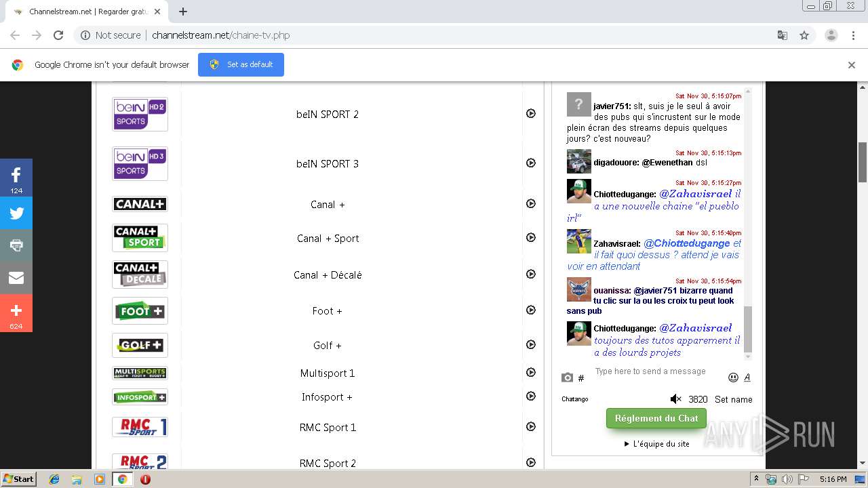The width and height of the screenshot is (868, 488).
Task: Open the chat emoji picker
Action: 733,378
